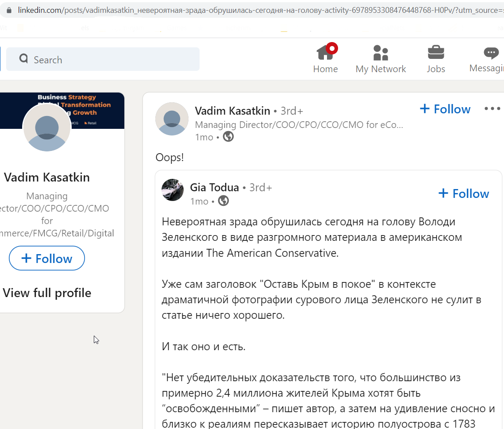The image size is (504, 429).
Task: Click the sidebar name Vadim Kasatkin
Action: 47,178
